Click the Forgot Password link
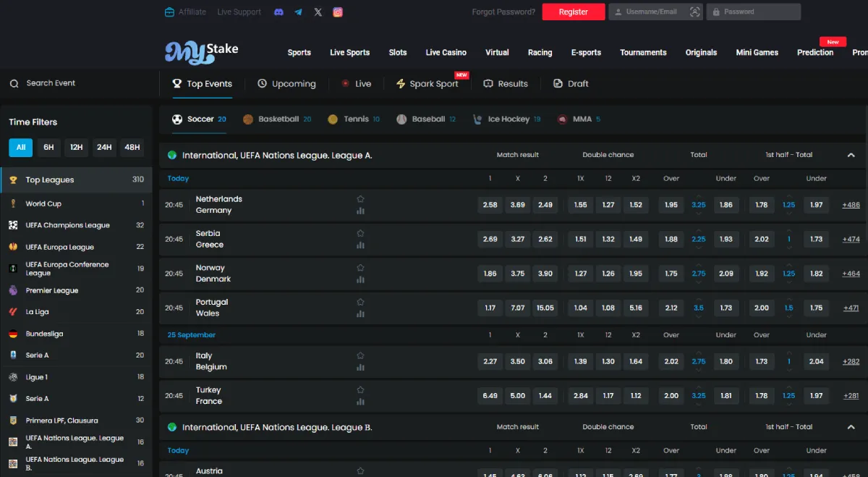The image size is (868, 477). 503,12
